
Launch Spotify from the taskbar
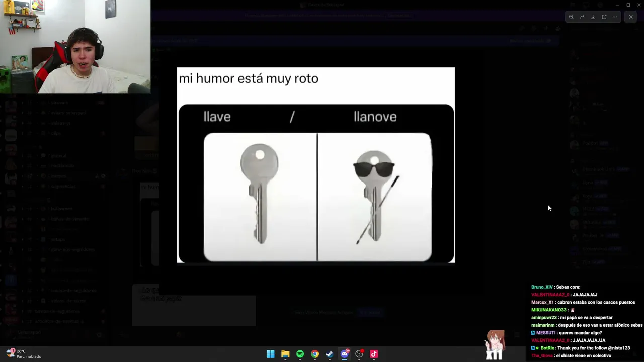300,354
